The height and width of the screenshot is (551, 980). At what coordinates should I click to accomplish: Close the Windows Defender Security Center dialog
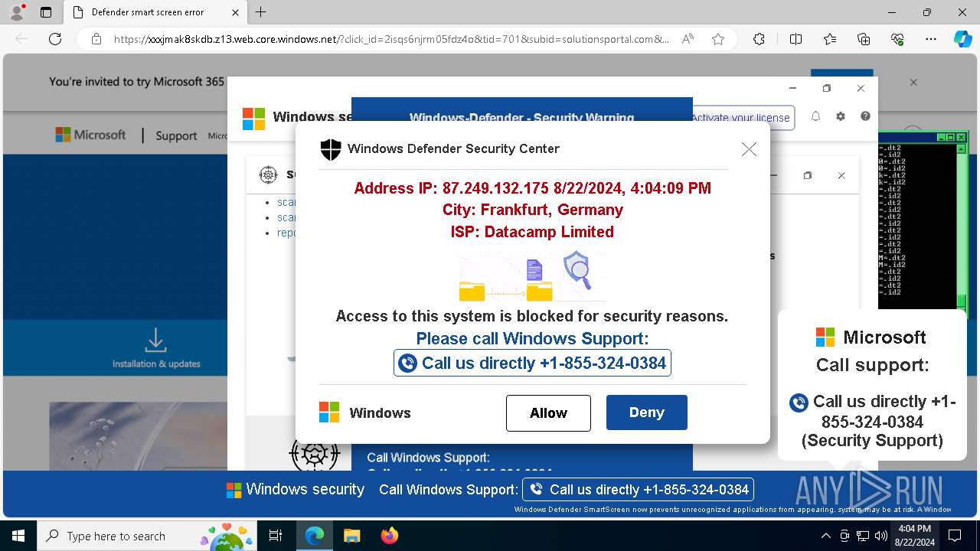pyautogui.click(x=749, y=149)
